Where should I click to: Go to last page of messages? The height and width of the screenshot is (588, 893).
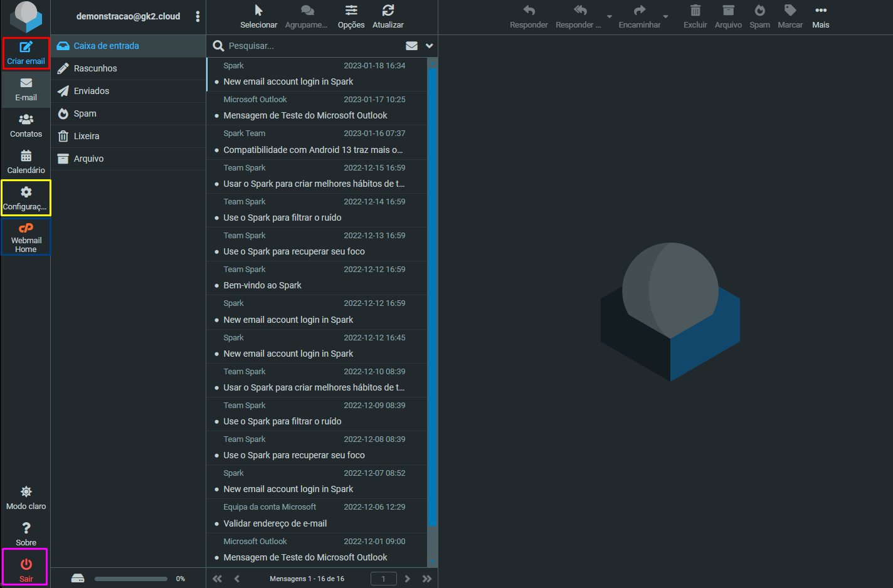click(427, 579)
